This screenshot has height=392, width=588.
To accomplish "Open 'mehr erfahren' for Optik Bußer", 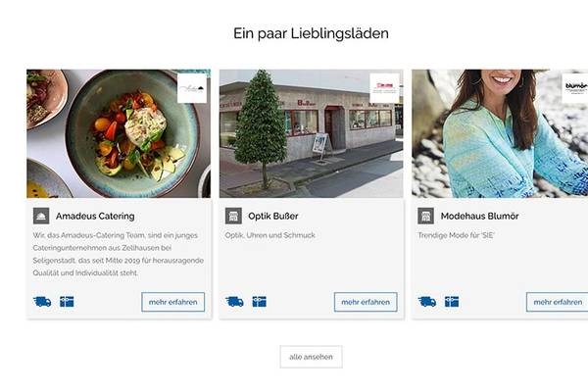I will (366, 302).
